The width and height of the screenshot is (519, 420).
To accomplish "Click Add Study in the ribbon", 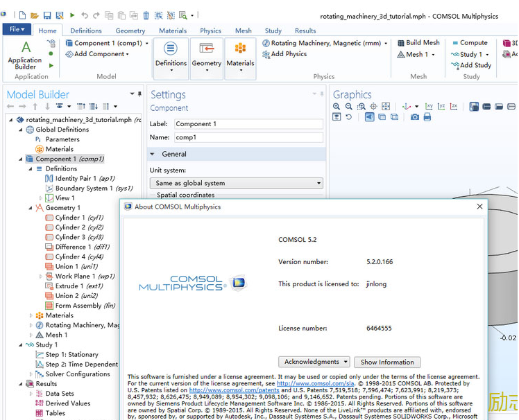I will click(471, 65).
